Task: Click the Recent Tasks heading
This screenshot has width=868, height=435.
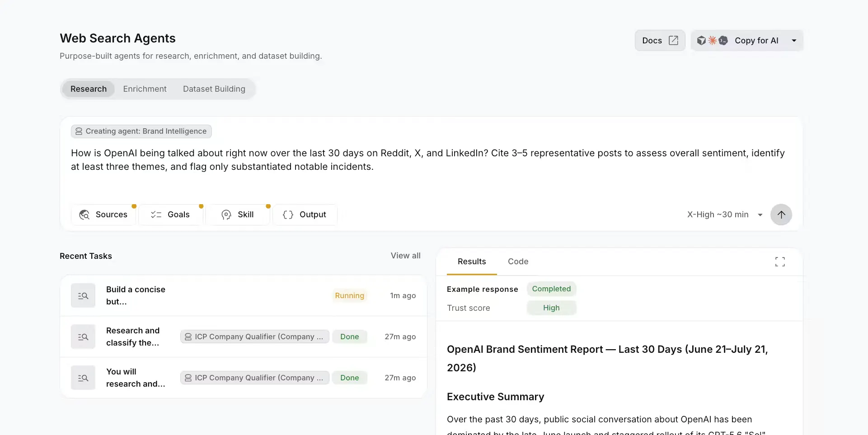Action: 86,256
